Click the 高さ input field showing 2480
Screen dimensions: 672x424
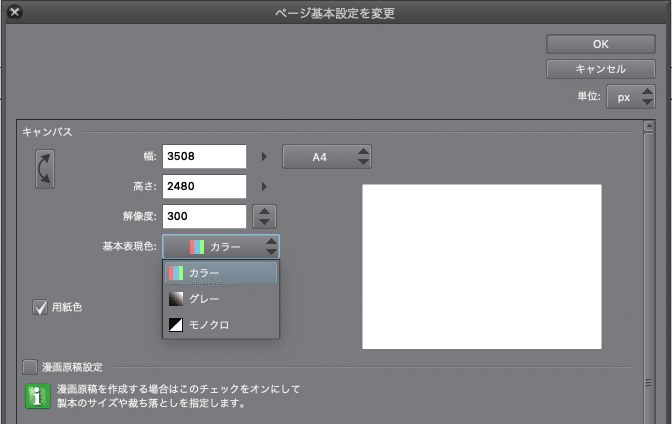pyautogui.click(x=204, y=186)
